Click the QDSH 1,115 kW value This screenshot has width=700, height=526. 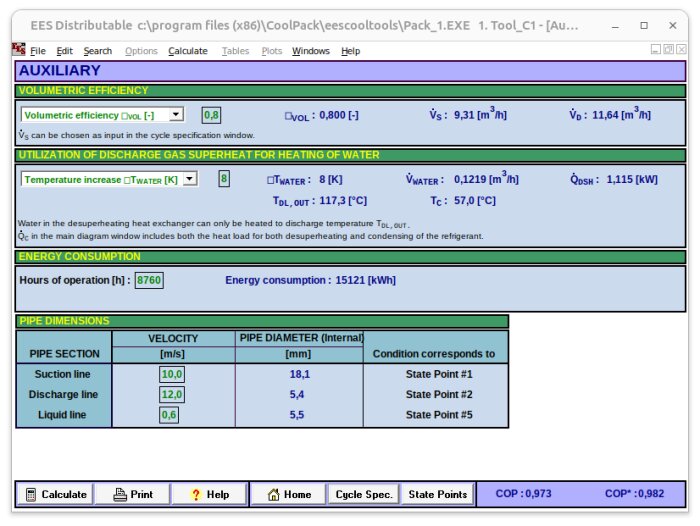point(632,180)
